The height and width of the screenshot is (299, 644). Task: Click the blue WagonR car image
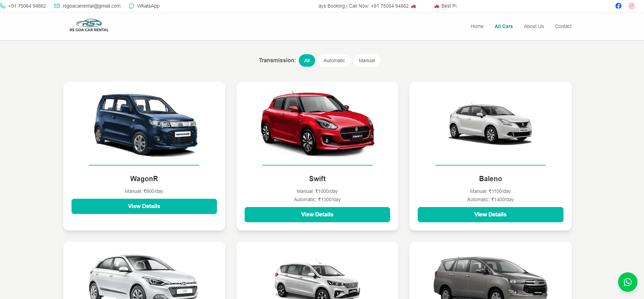point(145,124)
